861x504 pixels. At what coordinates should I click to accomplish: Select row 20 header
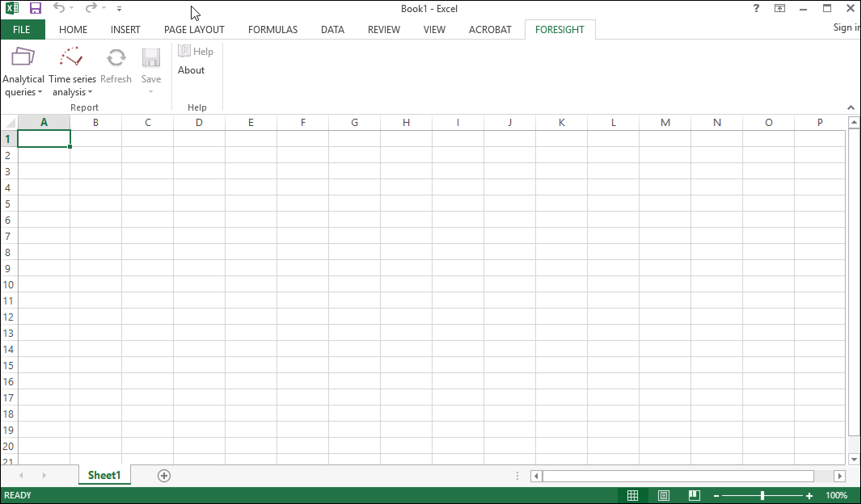(x=9, y=447)
